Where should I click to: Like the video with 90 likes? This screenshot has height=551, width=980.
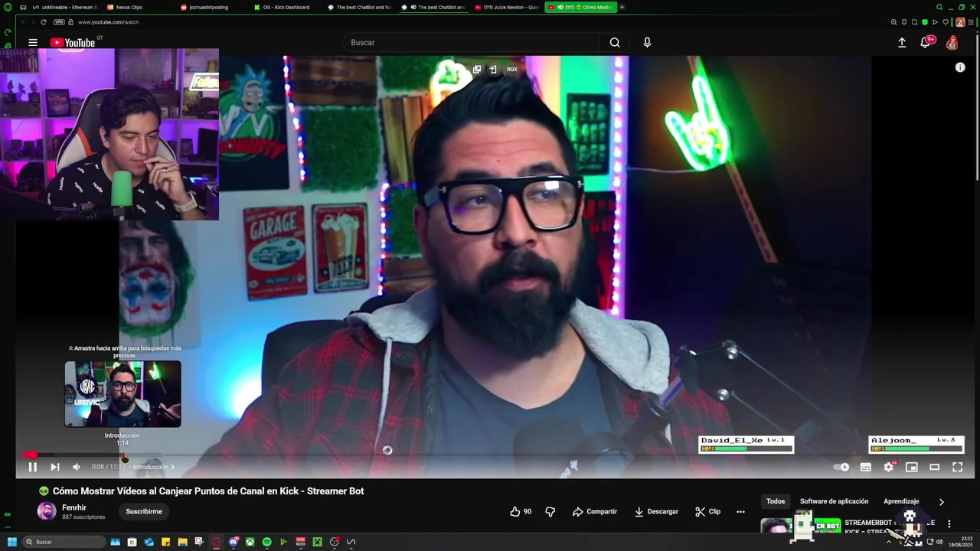pos(521,511)
